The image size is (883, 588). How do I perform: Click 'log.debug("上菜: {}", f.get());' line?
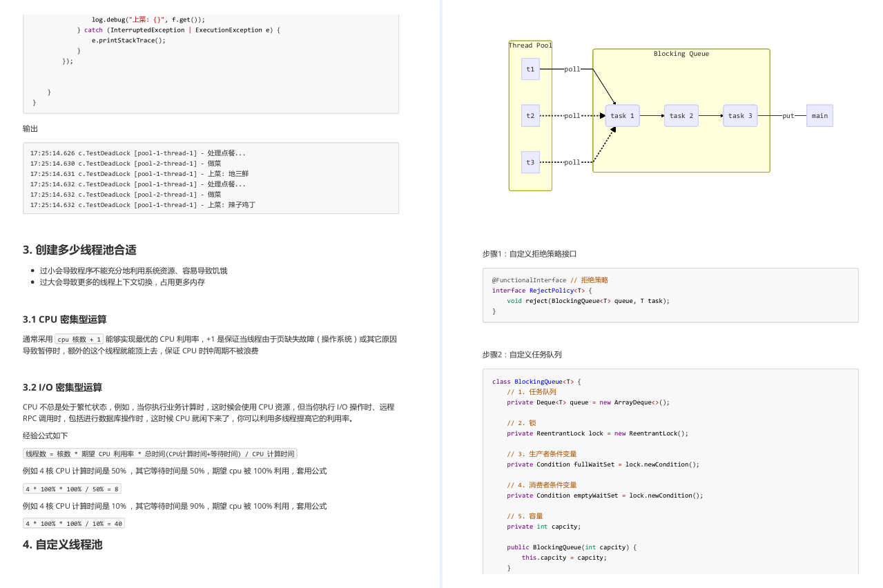point(148,20)
